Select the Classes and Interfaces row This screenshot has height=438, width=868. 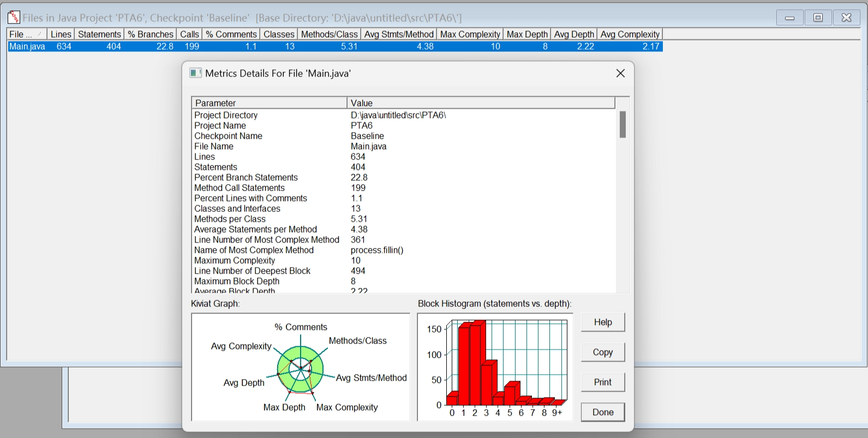coord(404,209)
